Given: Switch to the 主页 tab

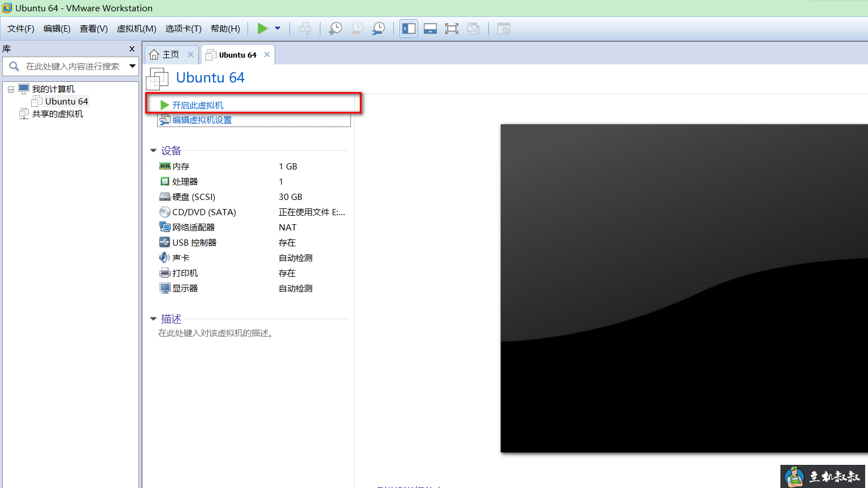Looking at the screenshot, I should click(x=171, y=54).
